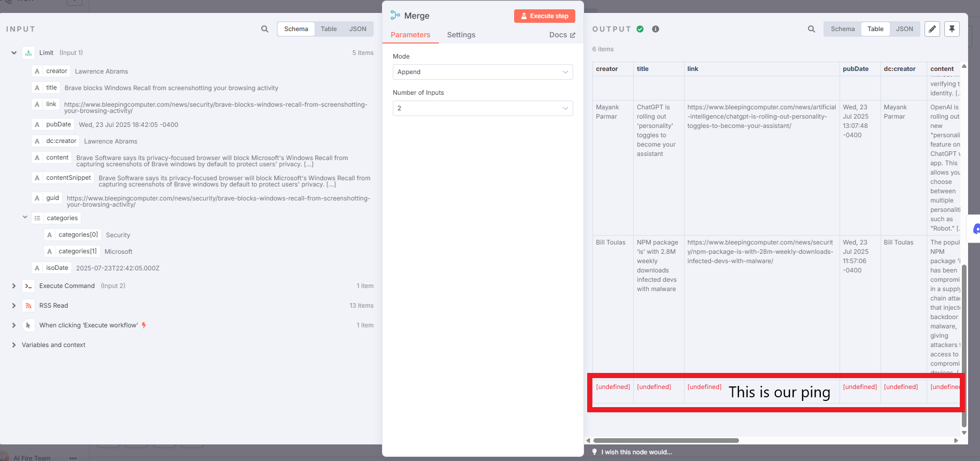Open the Number of Inputs dropdown
This screenshot has height=461, width=980.
click(x=482, y=108)
